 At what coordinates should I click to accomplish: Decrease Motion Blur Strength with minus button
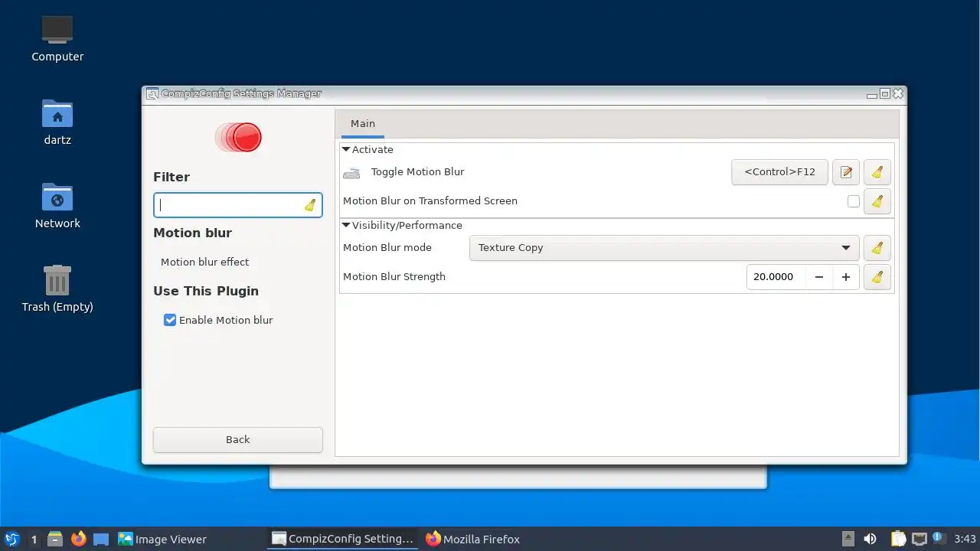click(x=818, y=277)
